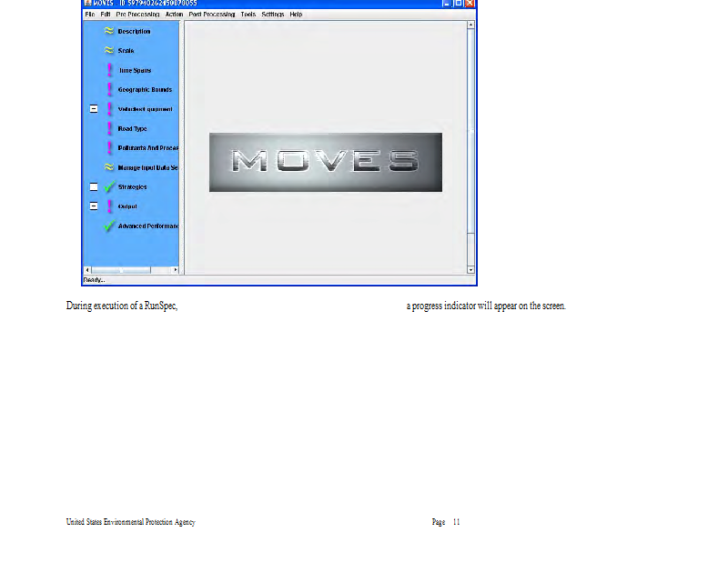Click the Road Type exclamation icon
This screenshot has height=562, width=728.
(x=110, y=128)
